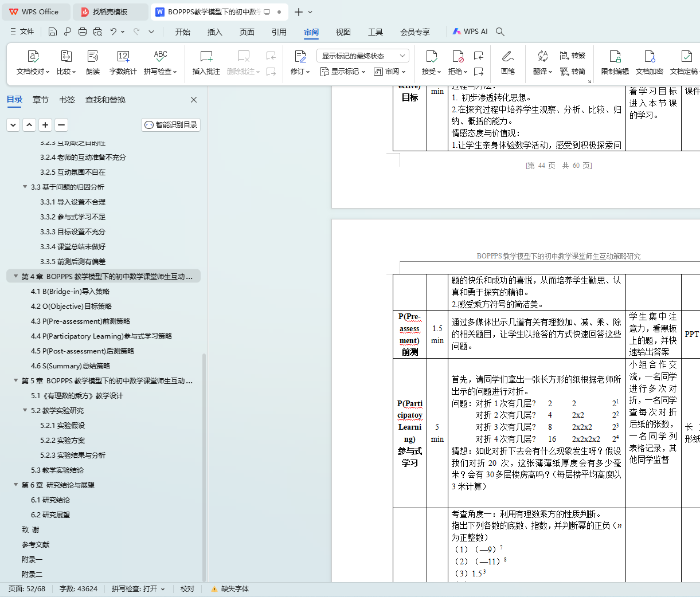Click the expand-down chevron in outline toolbar

click(13, 124)
